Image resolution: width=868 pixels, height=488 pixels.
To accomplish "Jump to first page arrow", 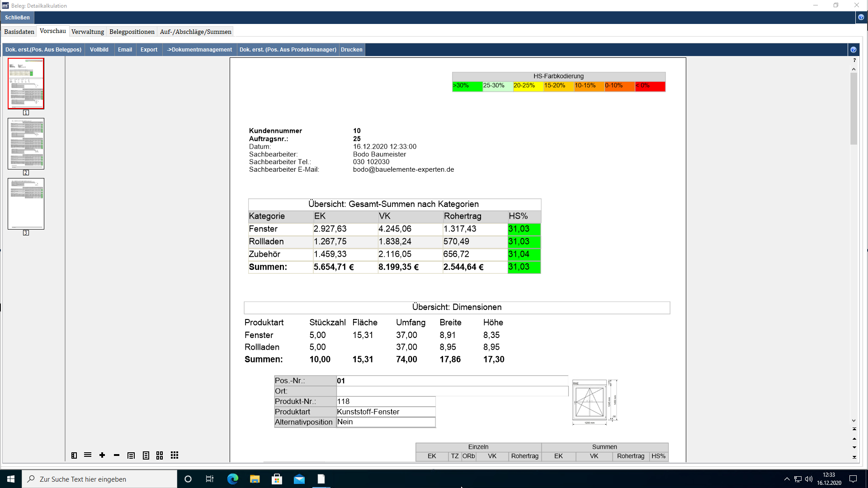I will 854,429.
